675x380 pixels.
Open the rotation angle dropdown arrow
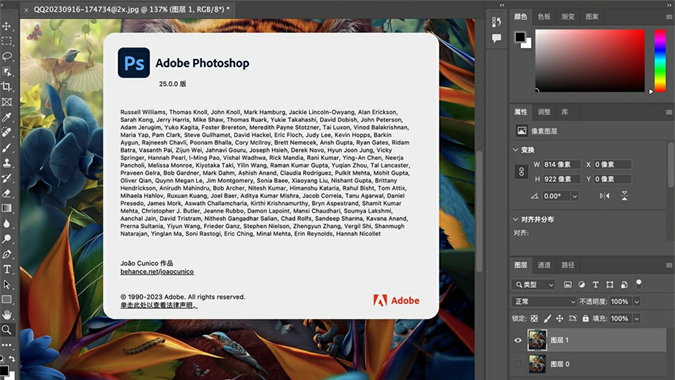point(575,196)
